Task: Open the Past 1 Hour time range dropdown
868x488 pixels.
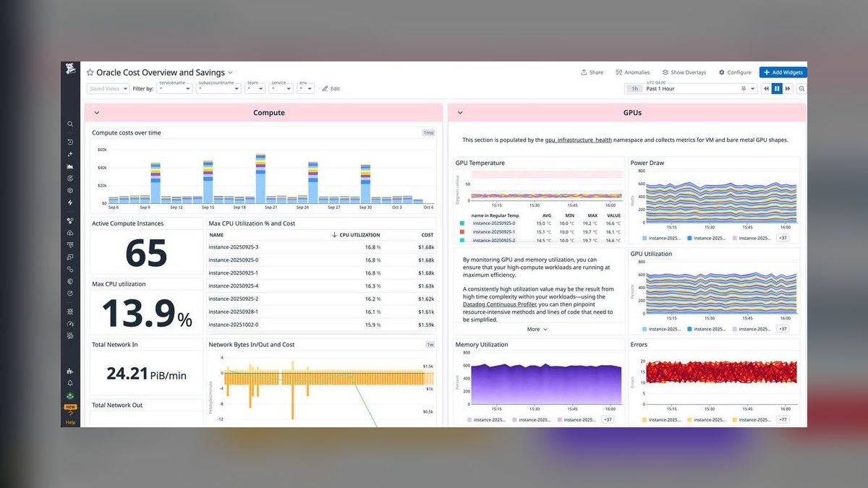Action: point(691,88)
